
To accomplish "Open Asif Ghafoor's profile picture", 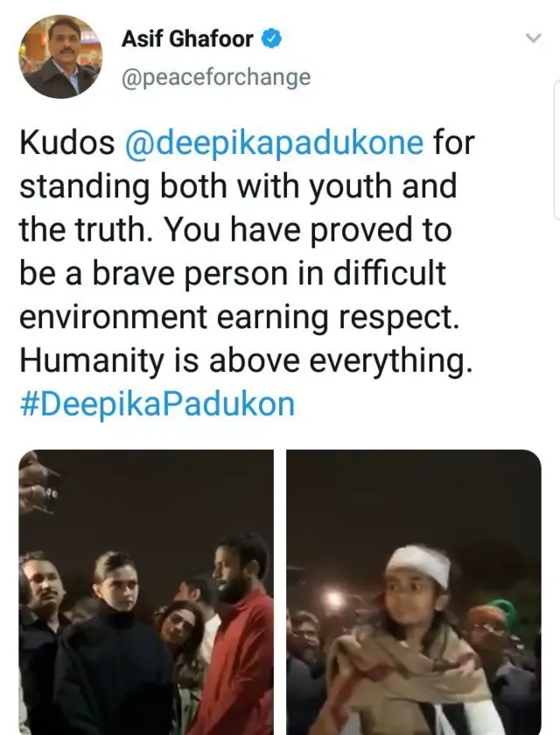I will (60, 56).
